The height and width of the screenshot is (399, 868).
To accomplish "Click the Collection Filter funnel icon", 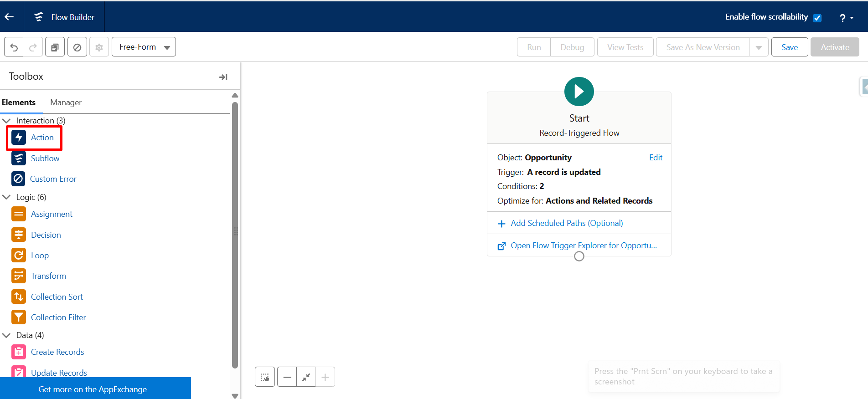I will click(x=19, y=317).
